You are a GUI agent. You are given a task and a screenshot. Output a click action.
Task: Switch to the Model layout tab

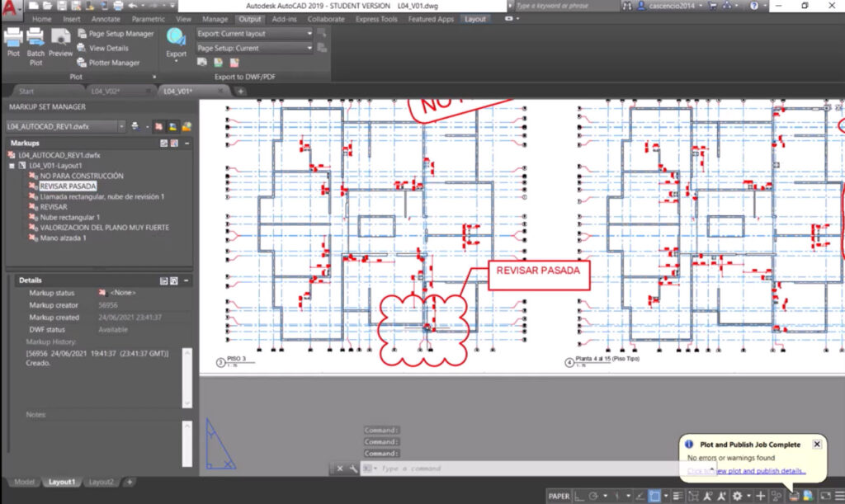[x=23, y=482]
